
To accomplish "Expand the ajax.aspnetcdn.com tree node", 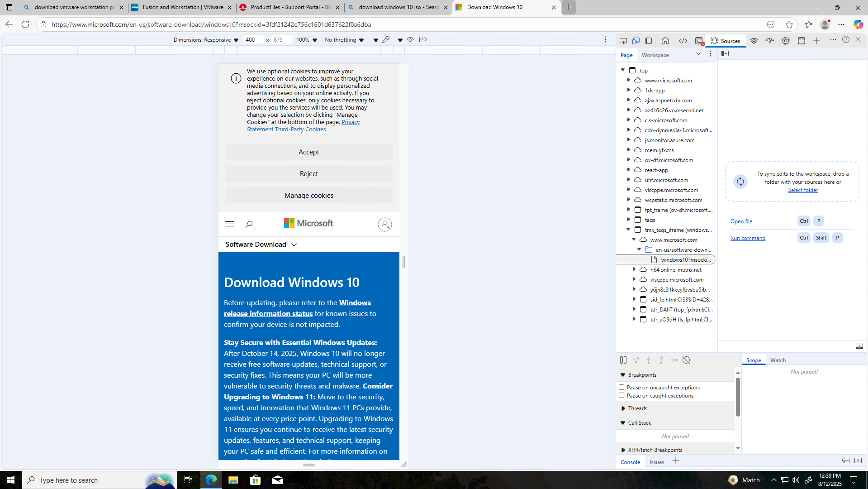I will click(628, 100).
